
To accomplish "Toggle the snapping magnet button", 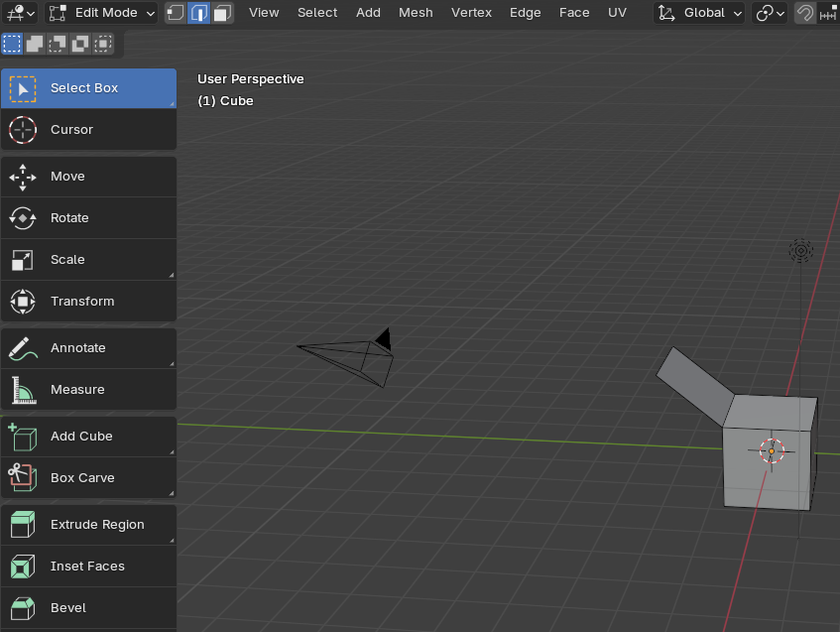I will pos(804,13).
